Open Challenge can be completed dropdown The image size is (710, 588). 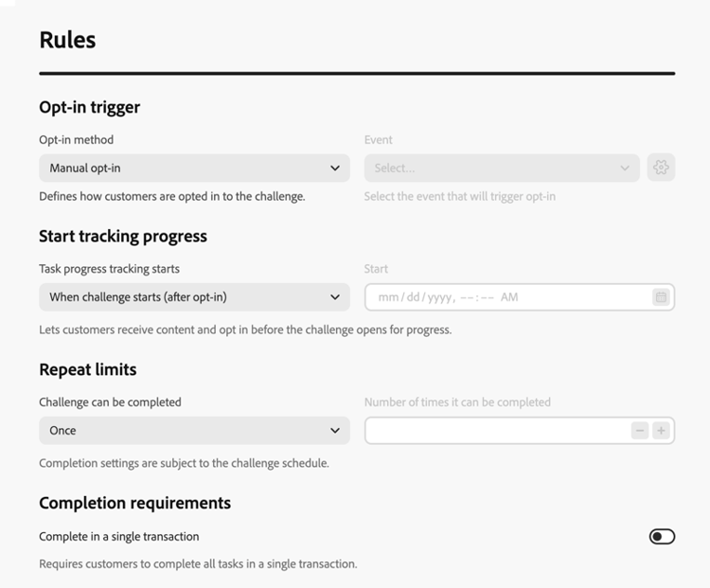click(x=194, y=431)
